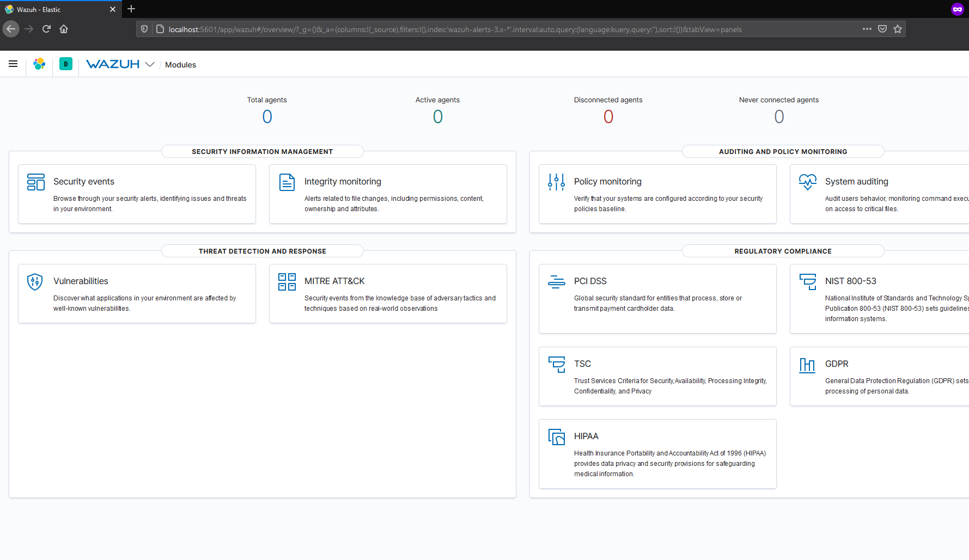
Task: Click the HIPAA icon
Action: point(557,437)
